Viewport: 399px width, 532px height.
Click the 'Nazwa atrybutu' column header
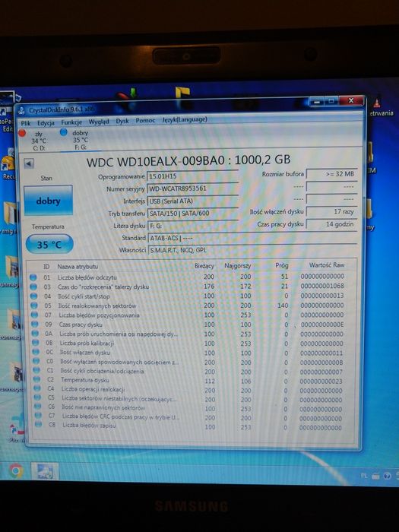click(x=78, y=267)
